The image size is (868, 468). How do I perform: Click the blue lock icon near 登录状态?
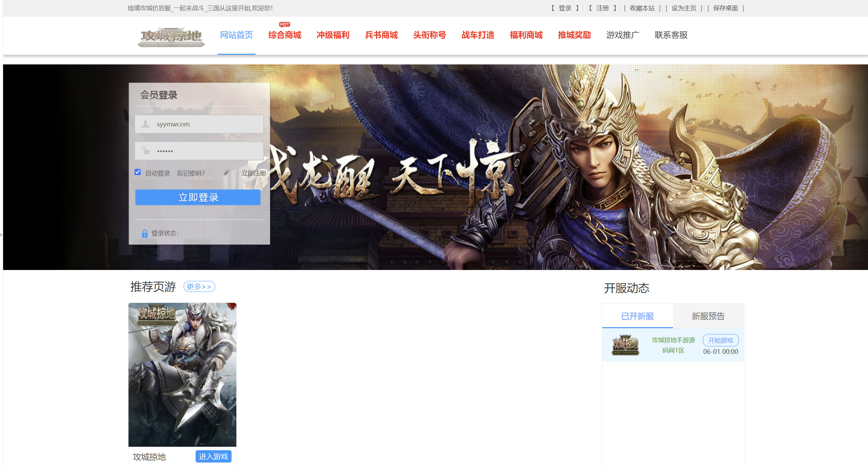pos(145,233)
